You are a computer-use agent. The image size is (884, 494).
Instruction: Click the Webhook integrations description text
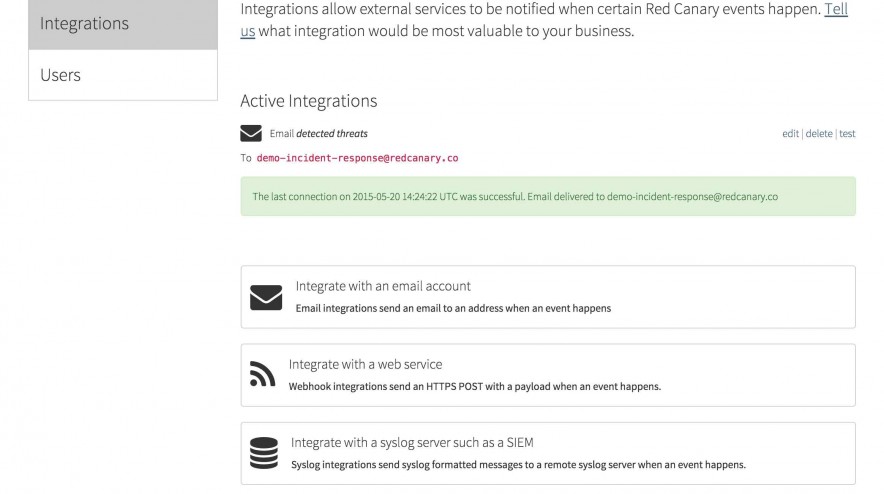pos(474,386)
